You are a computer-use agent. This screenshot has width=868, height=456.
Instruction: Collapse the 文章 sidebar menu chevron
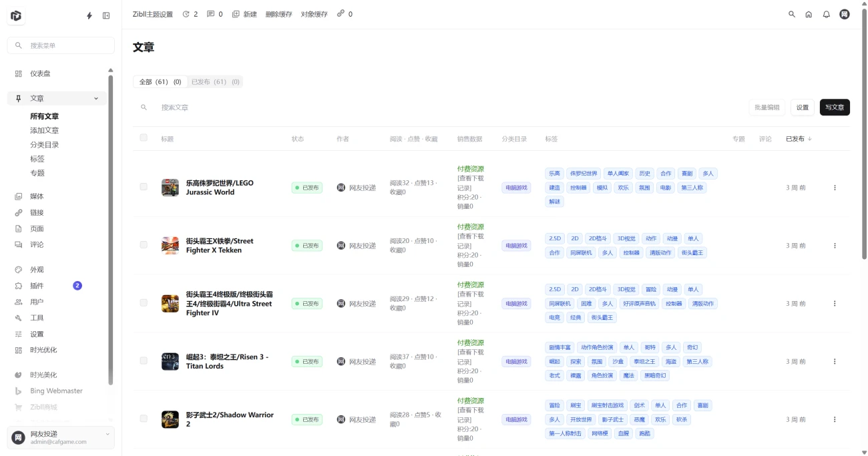pos(96,99)
